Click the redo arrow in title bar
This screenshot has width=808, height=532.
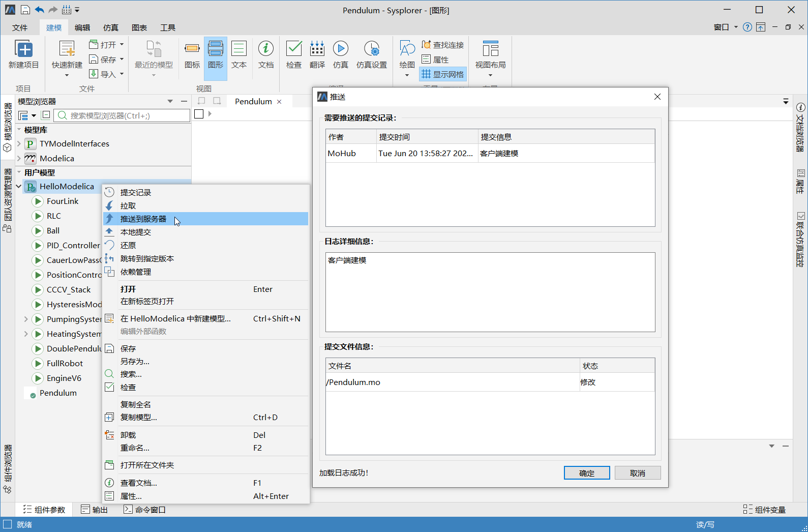pyautogui.click(x=53, y=10)
